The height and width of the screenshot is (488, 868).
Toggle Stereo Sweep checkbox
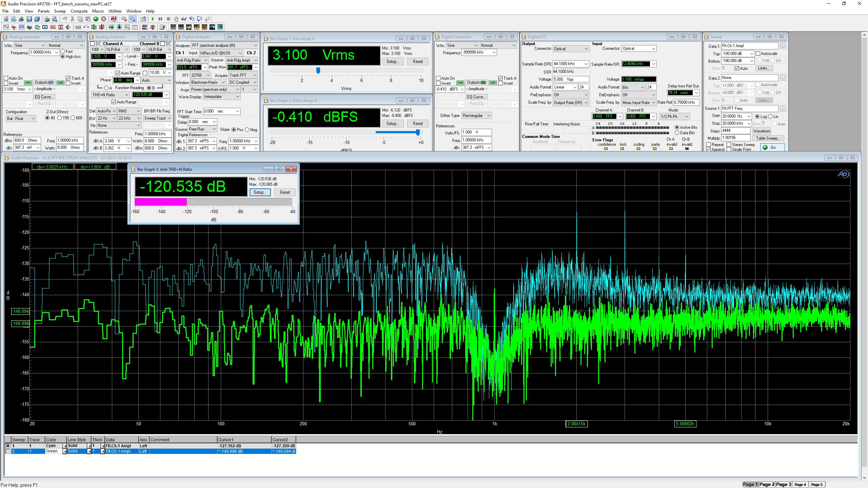(x=729, y=145)
